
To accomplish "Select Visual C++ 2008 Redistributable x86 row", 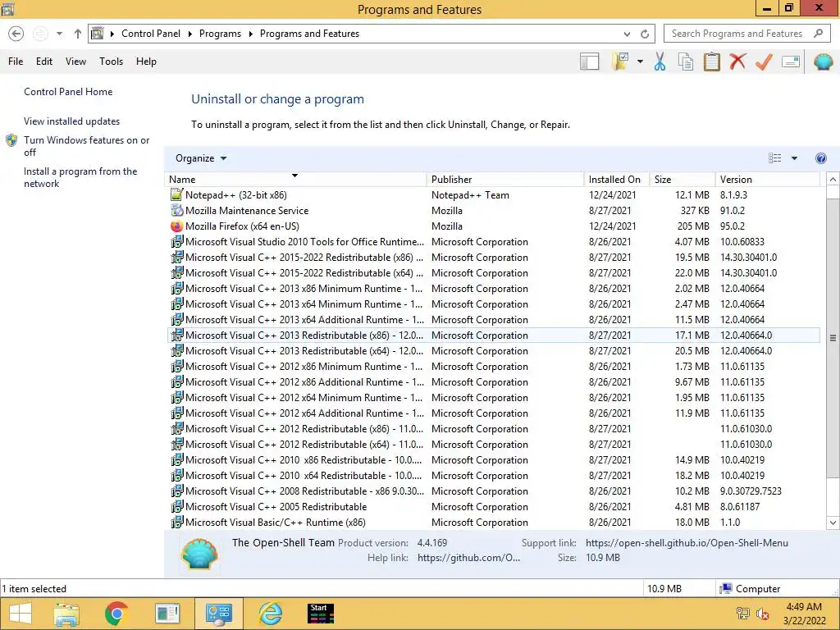I will coord(494,491).
